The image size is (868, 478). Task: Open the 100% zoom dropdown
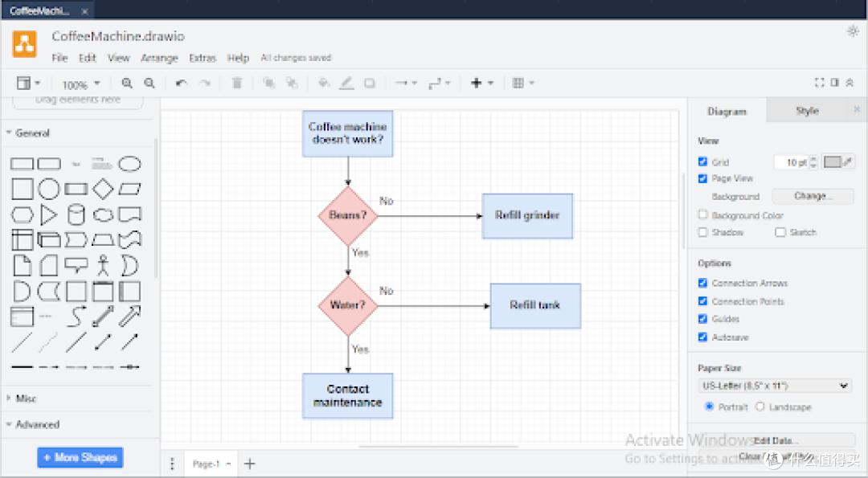[81, 84]
